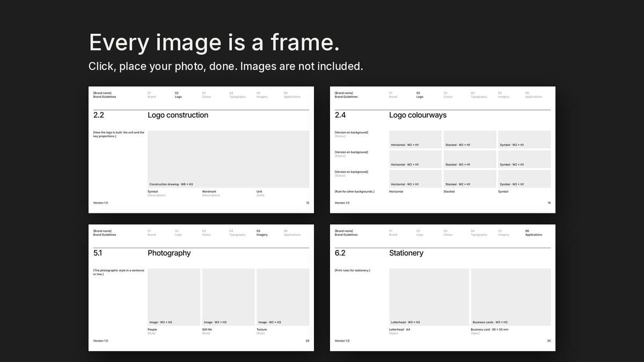The height and width of the screenshot is (362, 644).
Task: Click 'The photographic style in a sentence' text
Action: [x=119, y=272]
